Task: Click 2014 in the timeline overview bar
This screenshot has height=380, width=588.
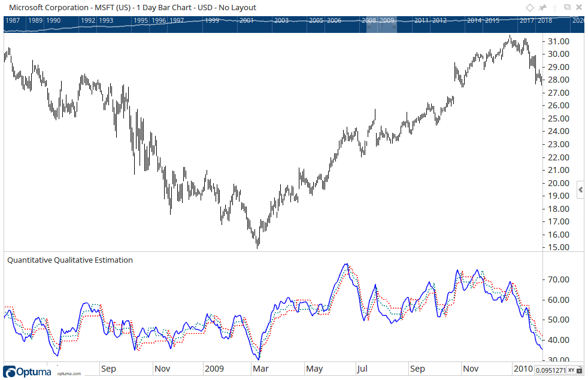Action: tap(474, 20)
